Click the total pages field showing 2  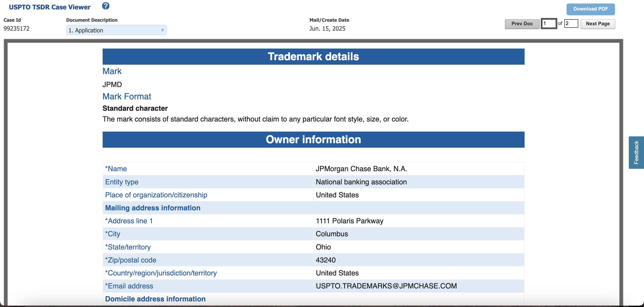point(571,23)
